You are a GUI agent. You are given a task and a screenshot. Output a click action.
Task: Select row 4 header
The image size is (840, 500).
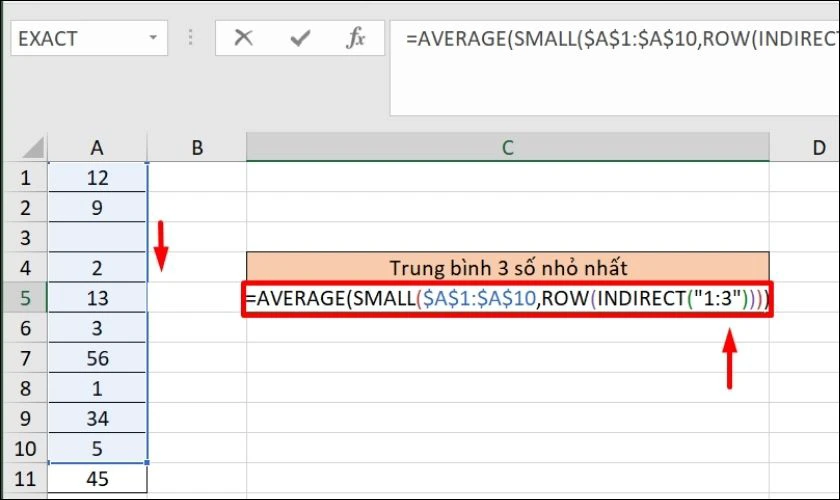coord(25,267)
